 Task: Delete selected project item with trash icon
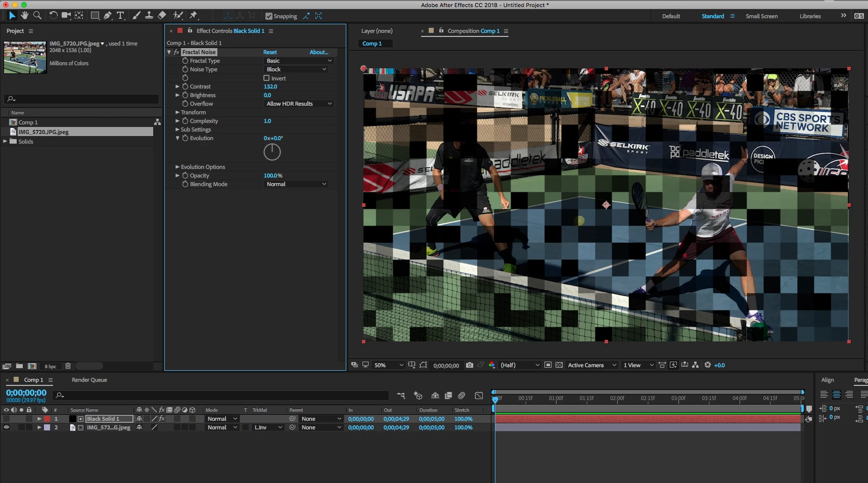pyautogui.click(x=68, y=366)
